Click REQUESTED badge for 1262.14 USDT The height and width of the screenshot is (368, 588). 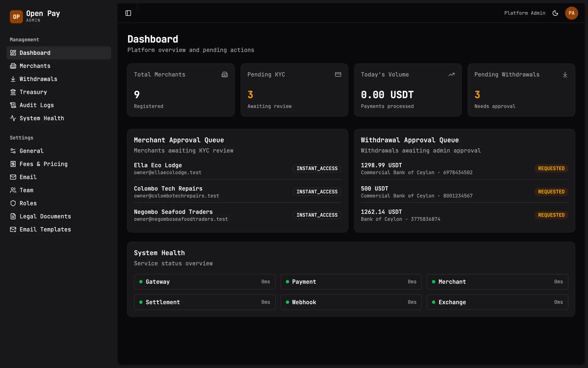point(551,215)
